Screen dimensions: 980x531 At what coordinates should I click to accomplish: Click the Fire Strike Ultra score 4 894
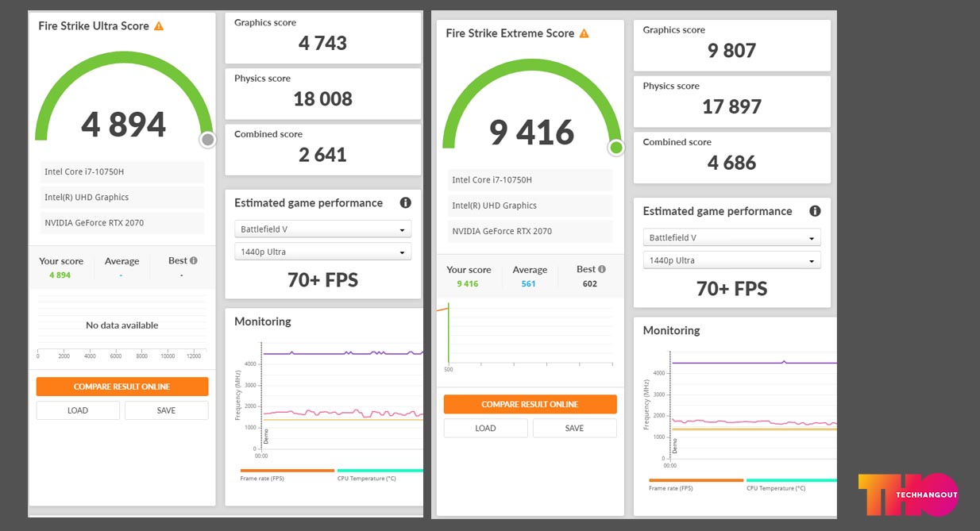click(124, 125)
